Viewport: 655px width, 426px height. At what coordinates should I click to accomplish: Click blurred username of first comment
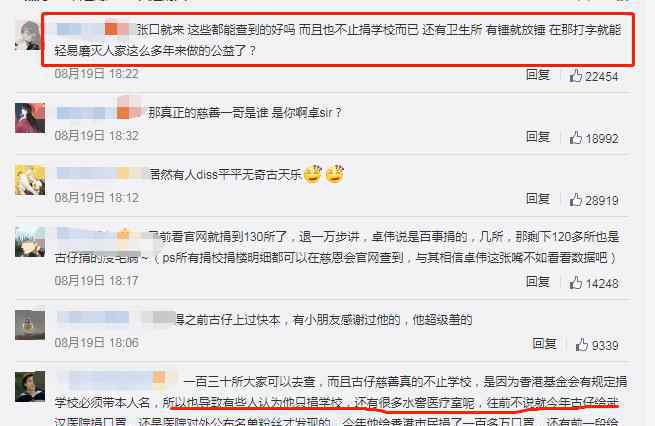coord(94,29)
